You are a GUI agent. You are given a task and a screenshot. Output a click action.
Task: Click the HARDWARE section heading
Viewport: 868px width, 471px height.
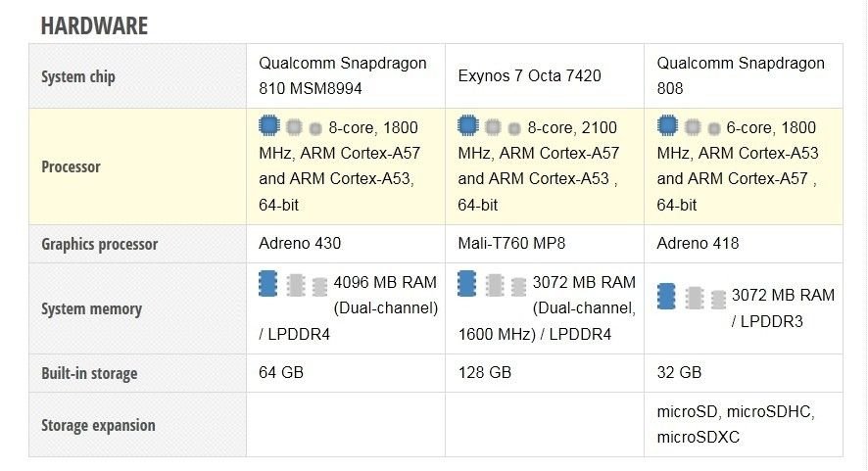(94, 26)
